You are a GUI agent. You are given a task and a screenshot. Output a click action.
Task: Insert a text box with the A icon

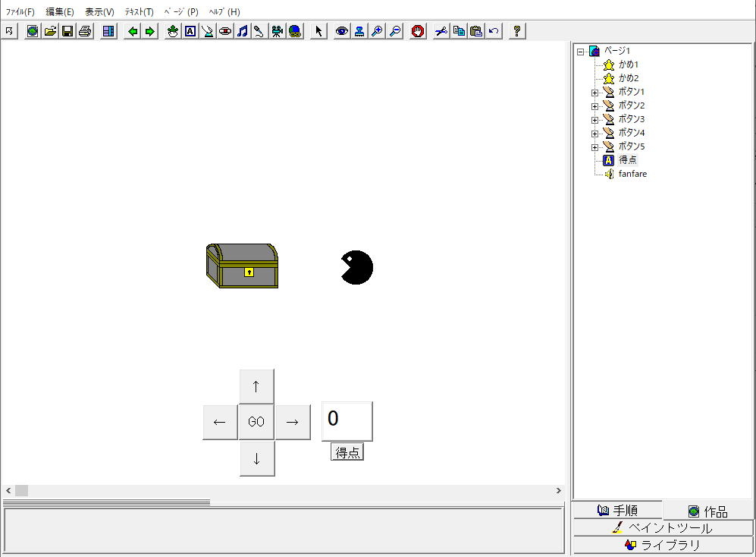coord(190,31)
